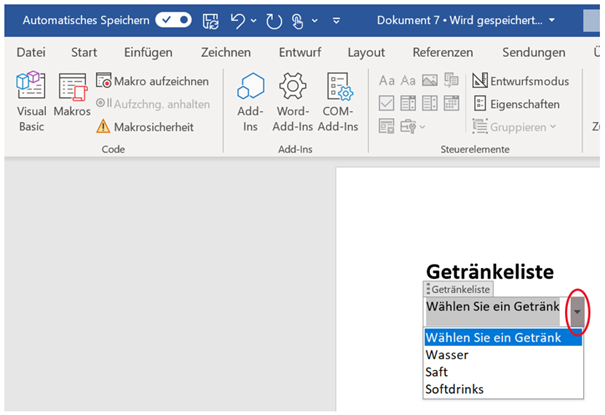This screenshot has width=605, height=415.
Task: Select Saft from the list
Action: tap(503, 372)
